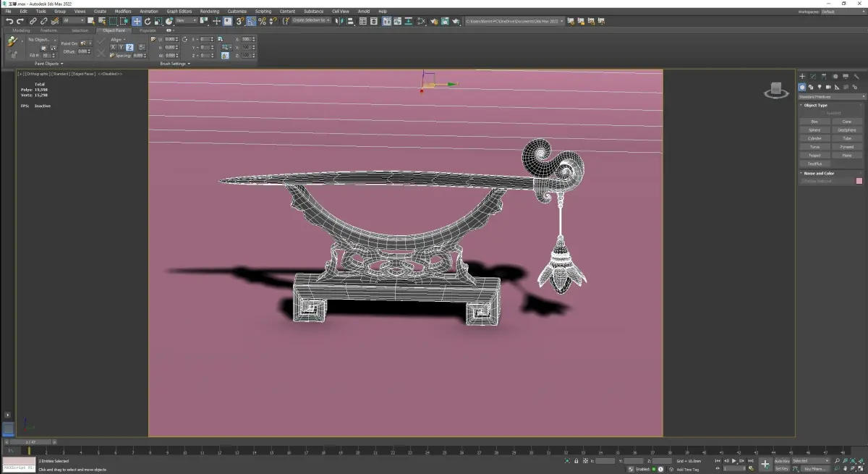Open the Key Filters dialog

pyautogui.click(x=814, y=469)
